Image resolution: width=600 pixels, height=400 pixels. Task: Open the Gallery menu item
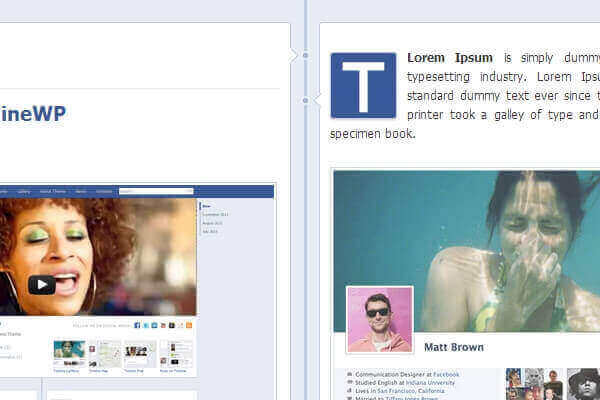[x=24, y=190]
